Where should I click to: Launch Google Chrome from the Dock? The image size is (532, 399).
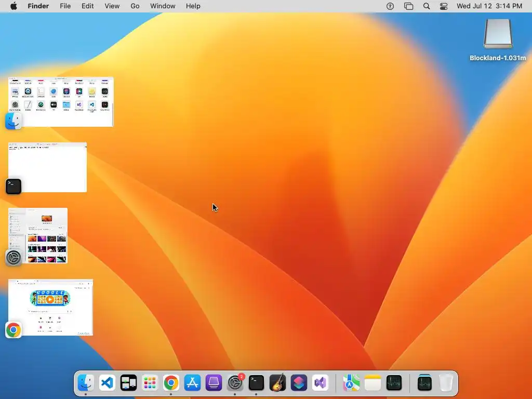click(171, 383)
